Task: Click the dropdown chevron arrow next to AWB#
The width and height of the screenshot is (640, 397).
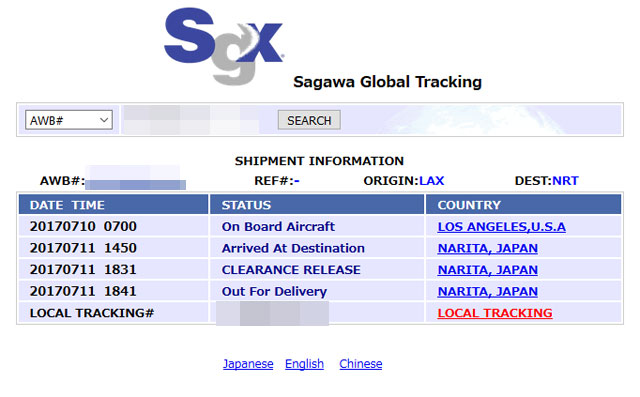Action: (x=104, y=120)
